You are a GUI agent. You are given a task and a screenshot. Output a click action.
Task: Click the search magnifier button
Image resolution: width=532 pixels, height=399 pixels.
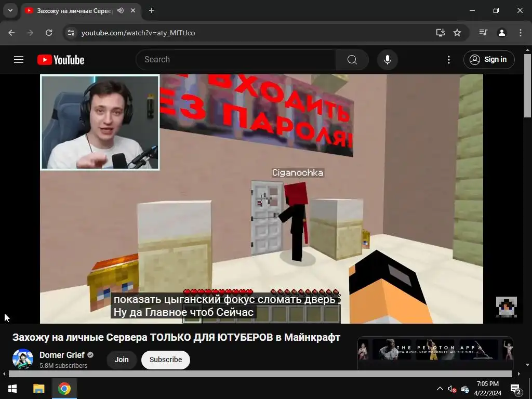[x=352, y=60]
